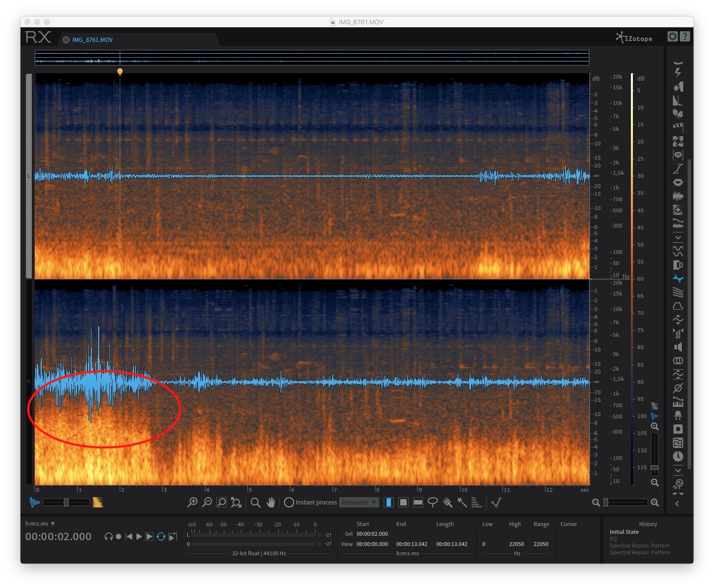Enable the Instant process radio toggle

[x=289, y=502]
